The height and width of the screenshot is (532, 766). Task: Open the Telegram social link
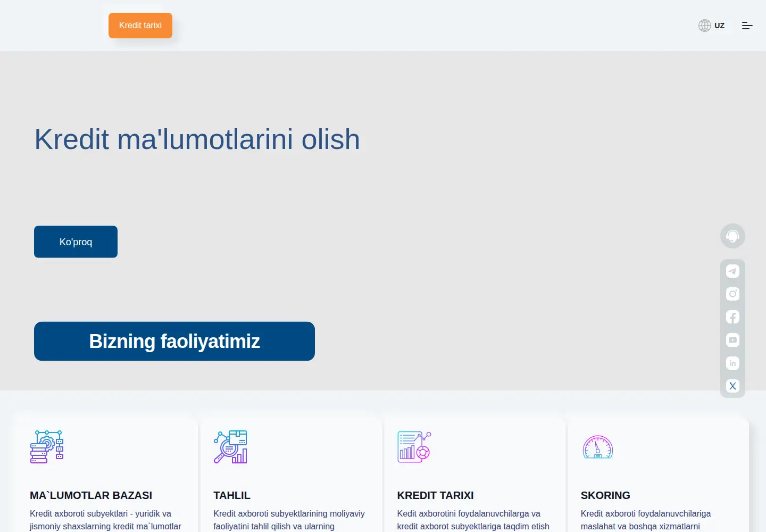pyautogui.click(x=732, y=271)
